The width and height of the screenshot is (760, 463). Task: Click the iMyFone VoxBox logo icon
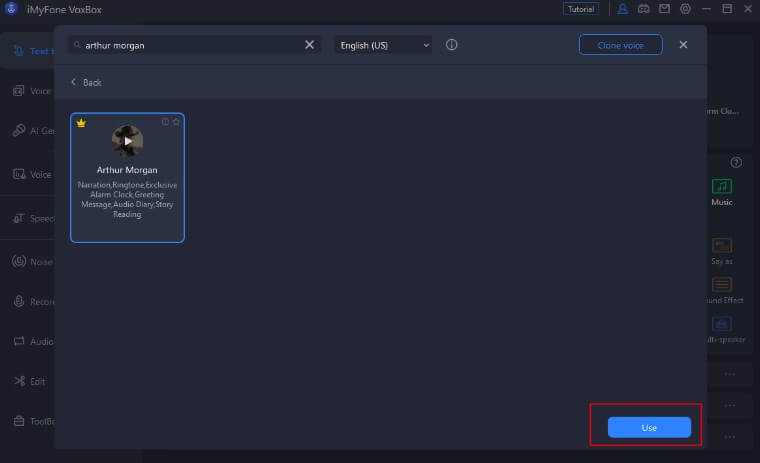point(11,9)
